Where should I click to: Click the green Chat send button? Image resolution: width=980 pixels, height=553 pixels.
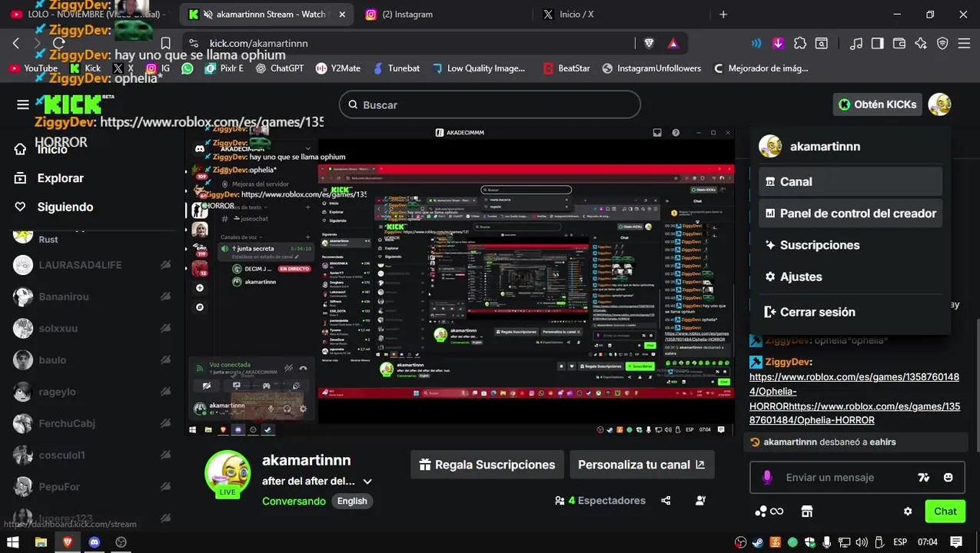(x=945, y=512)
